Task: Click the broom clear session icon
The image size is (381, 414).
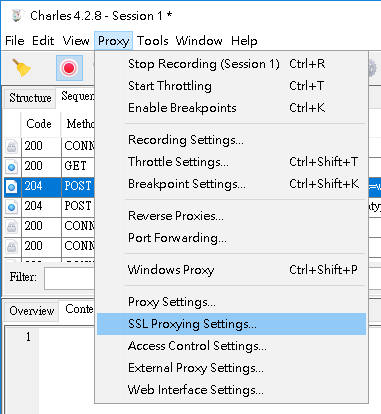Action: pyautogui.click(x=21, y=68)
